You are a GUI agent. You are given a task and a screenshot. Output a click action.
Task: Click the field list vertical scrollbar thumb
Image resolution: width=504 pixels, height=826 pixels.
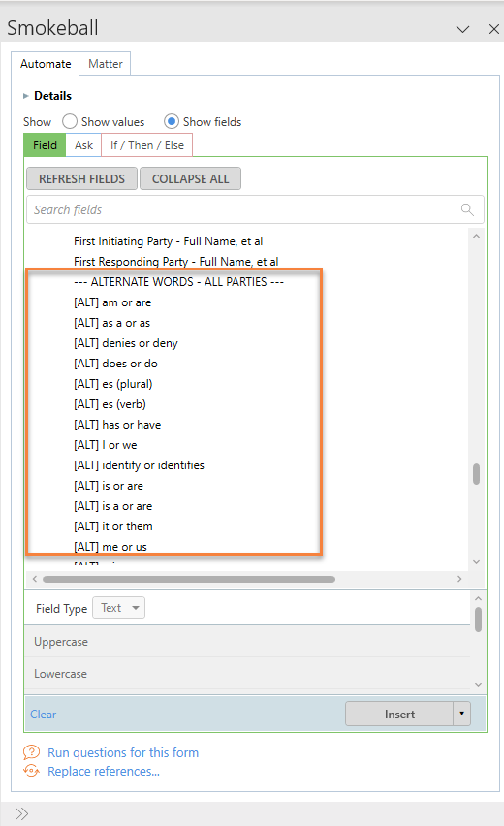click(x=476, y=473)
